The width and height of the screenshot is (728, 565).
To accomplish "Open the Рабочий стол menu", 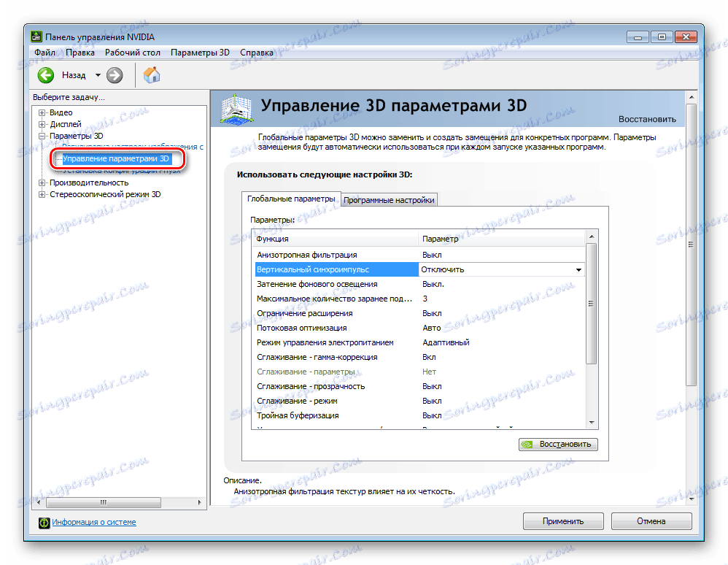I will pyautogui.click(x=132, y=53).
